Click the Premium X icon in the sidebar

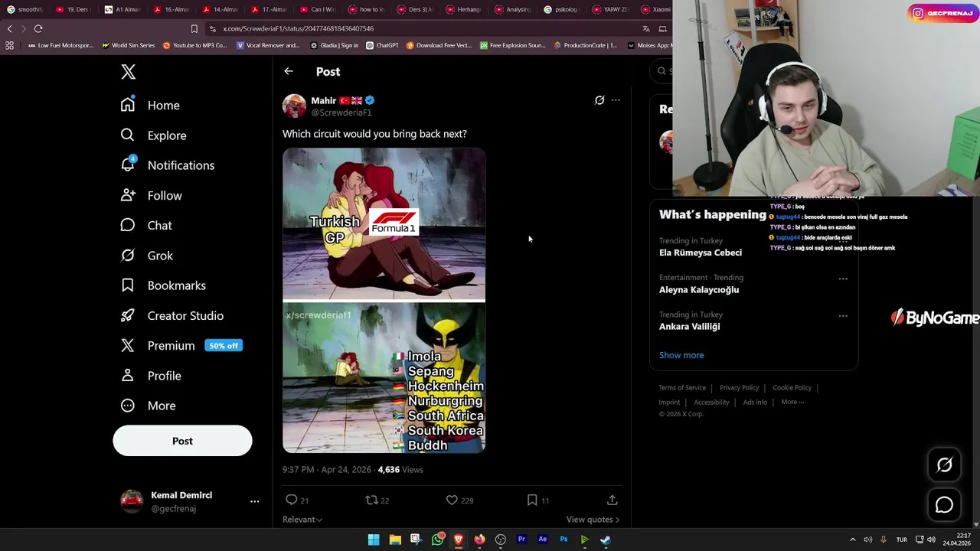point(128,346)
